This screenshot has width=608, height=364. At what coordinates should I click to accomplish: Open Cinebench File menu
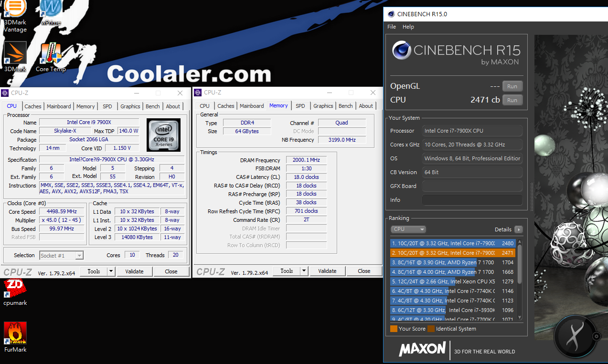(x=392, y=27)
